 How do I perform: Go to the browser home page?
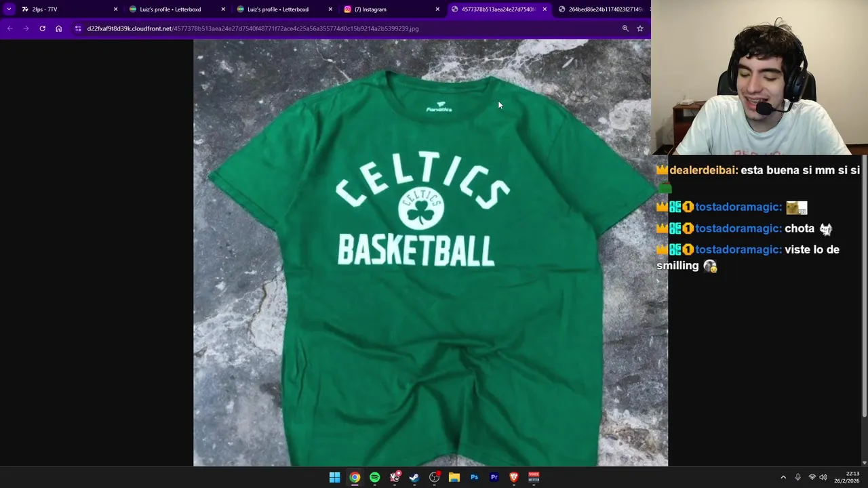coord(58,28)
